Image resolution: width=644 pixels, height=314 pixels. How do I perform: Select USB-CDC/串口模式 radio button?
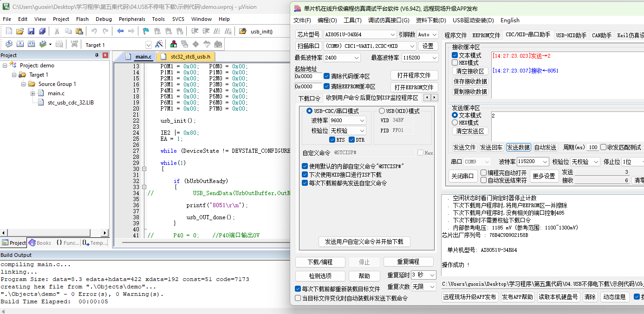tap(310, 111)
